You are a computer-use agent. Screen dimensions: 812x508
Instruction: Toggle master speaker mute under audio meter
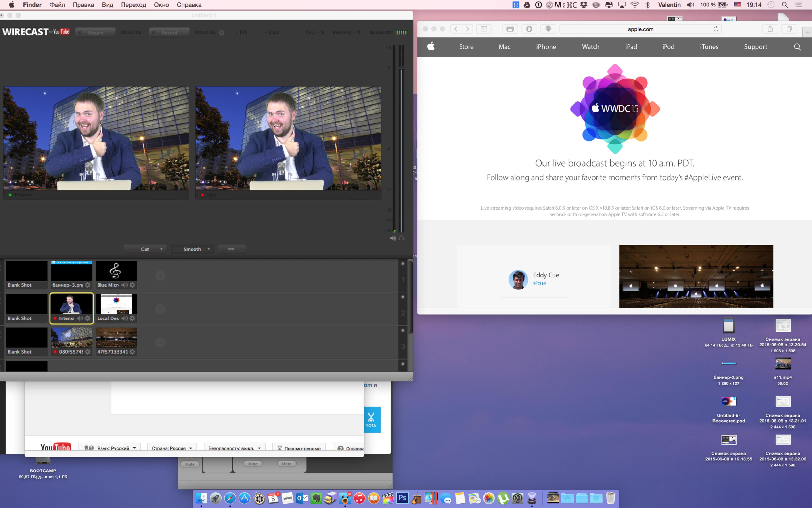[393, 238]
